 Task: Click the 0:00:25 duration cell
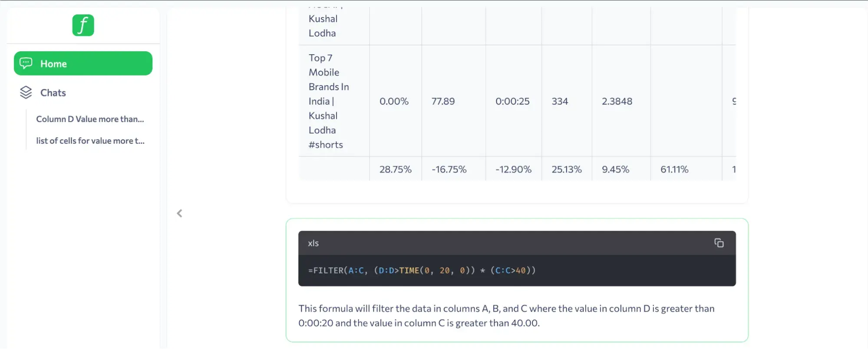pos(513,101)
